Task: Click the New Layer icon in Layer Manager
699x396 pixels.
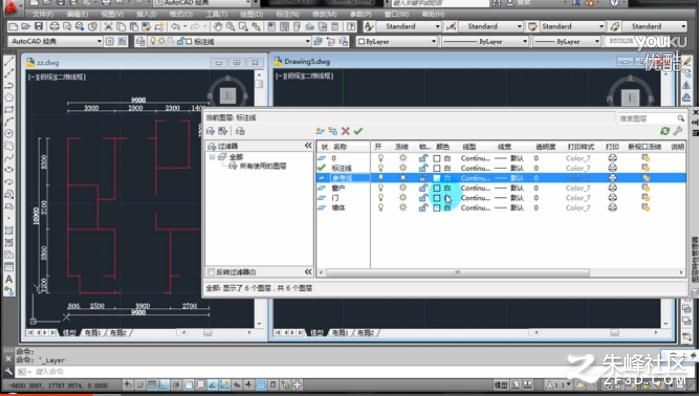Action: point(320,131)
